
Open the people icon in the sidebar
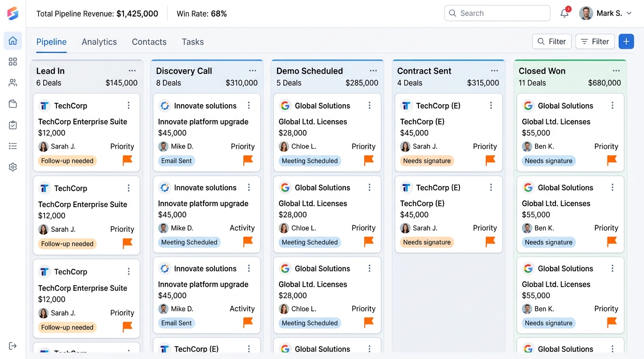[x=13, y=83]
